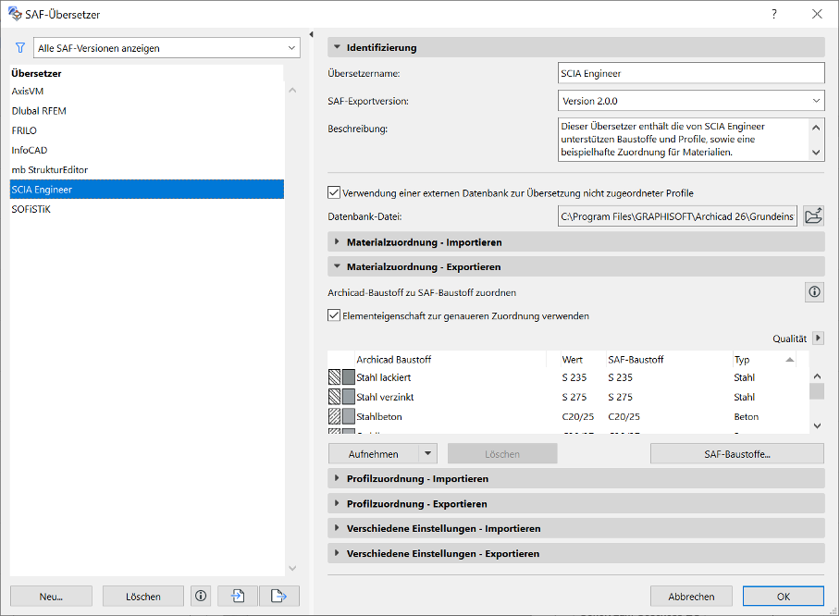Collapse left panel with splitter arrow

[x=311, y=34]
